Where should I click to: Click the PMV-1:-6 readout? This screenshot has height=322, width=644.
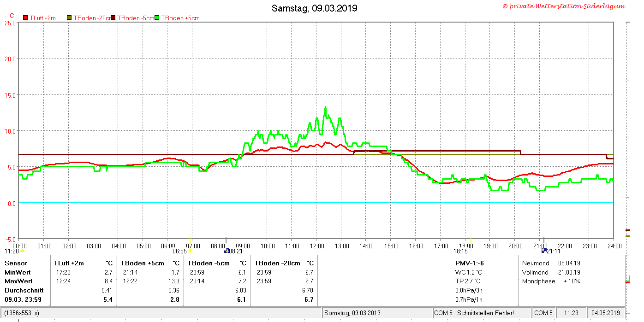tap(469, 263)
